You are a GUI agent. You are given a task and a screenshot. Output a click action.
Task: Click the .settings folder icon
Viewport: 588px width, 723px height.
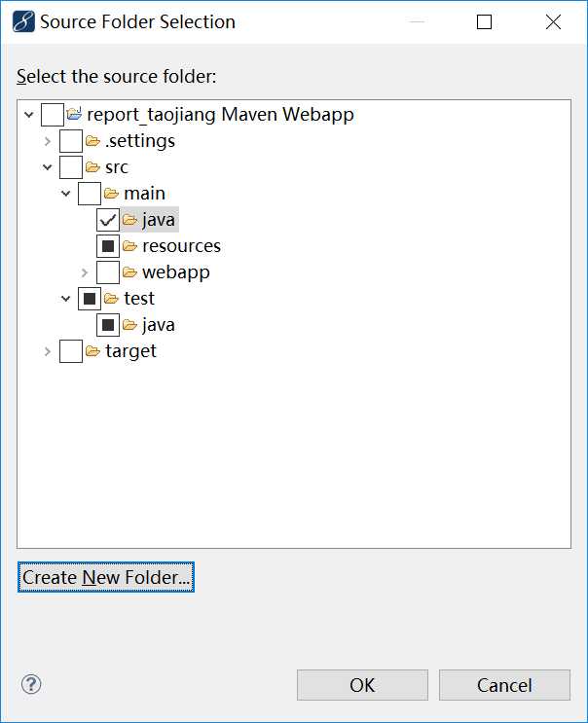[x=92, y=141]
